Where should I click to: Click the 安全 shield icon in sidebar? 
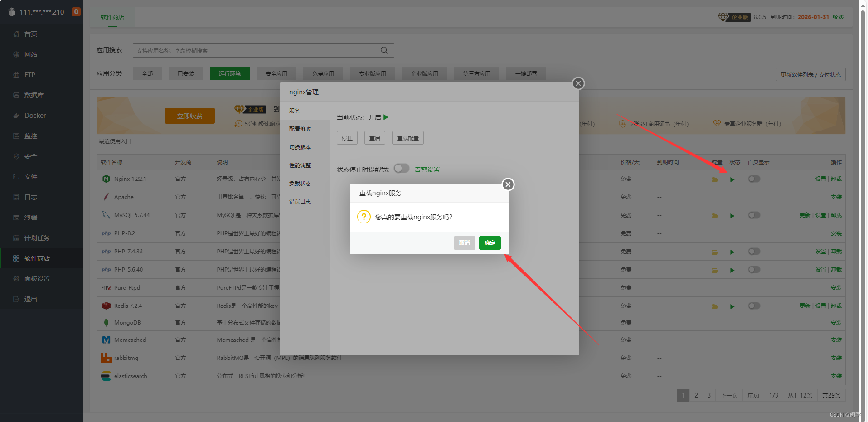click(x=16, y=156)
